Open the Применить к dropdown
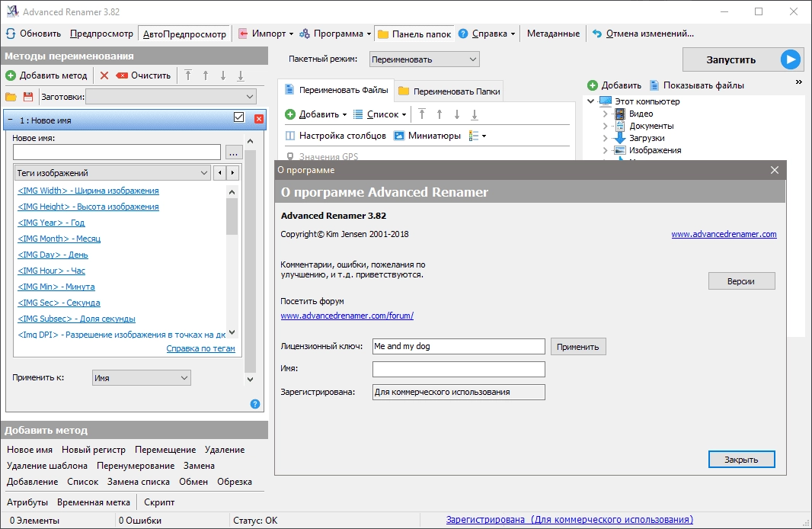Screen dimensions: 812x529 pyautogui.click(x=142, y=378)
